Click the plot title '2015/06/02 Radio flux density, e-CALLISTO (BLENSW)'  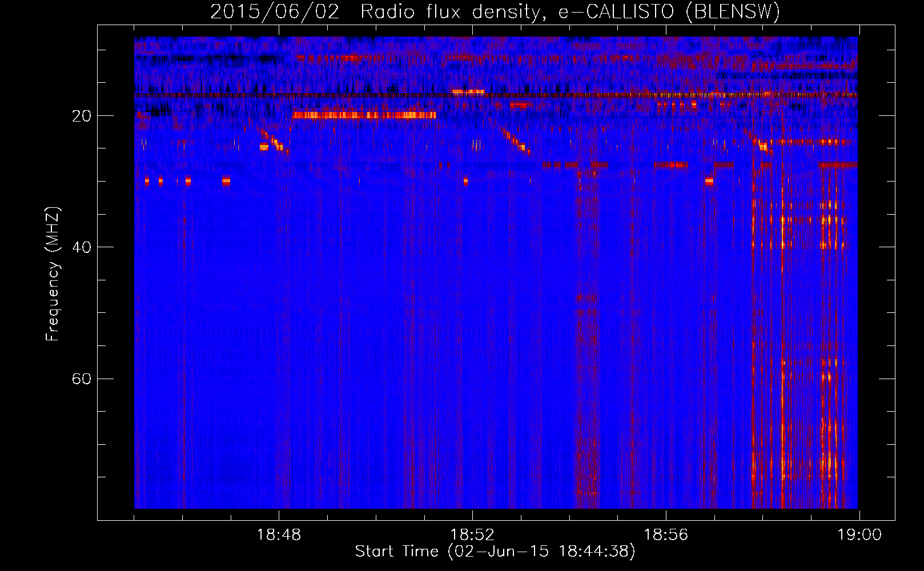coord(495,12)
